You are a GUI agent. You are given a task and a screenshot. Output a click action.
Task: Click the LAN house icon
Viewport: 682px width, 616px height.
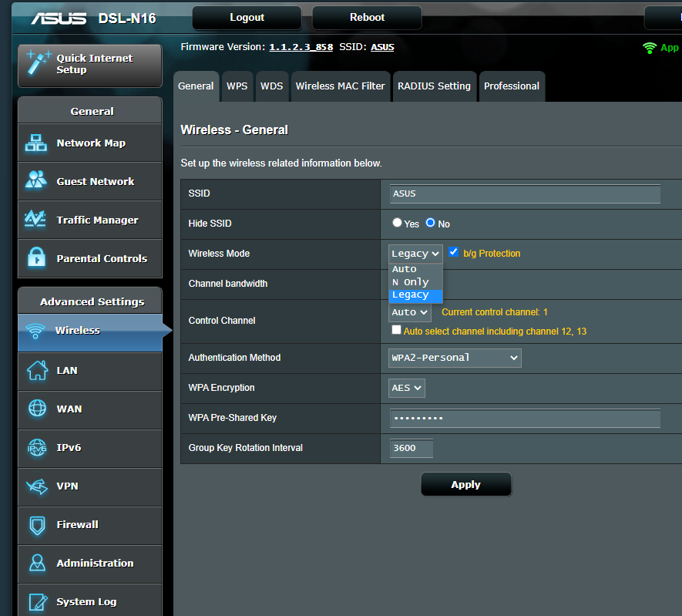pyautogui.click(x=36, y=370)
